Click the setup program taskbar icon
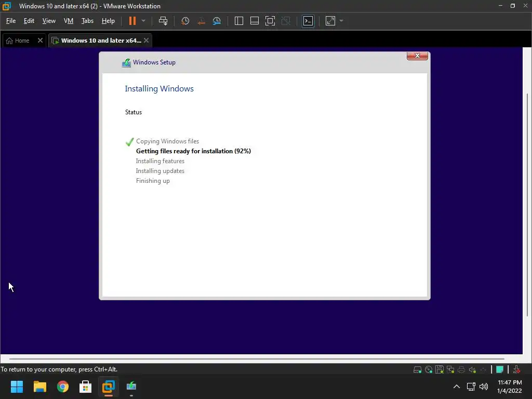532x399 pixels. pos(131,387)
